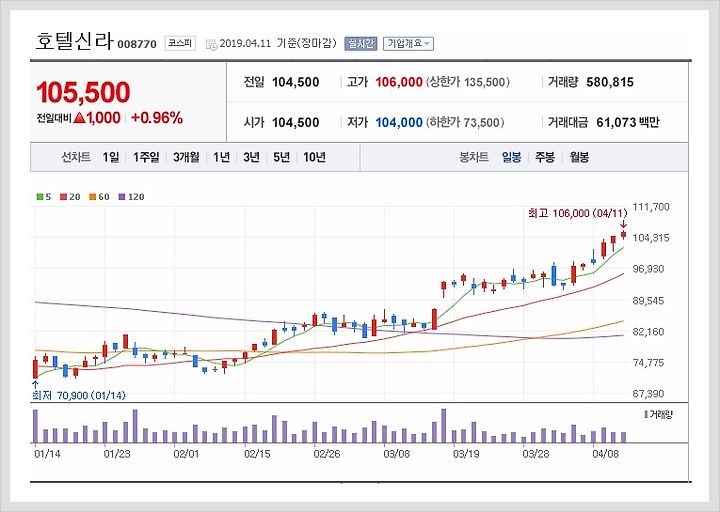The image size is (720, 512).
Task: Select the 1주일 line chart tab
Action: coord(146,158)
